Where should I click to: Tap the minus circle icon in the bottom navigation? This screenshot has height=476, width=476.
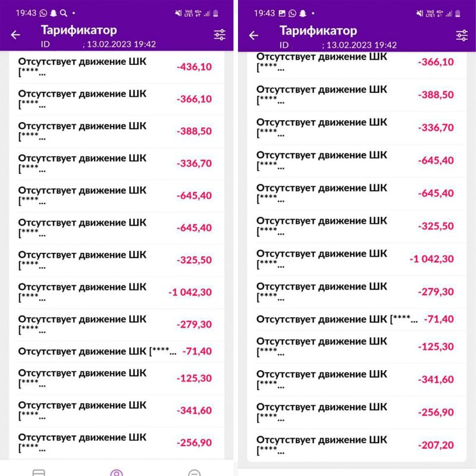pos(194,473)
